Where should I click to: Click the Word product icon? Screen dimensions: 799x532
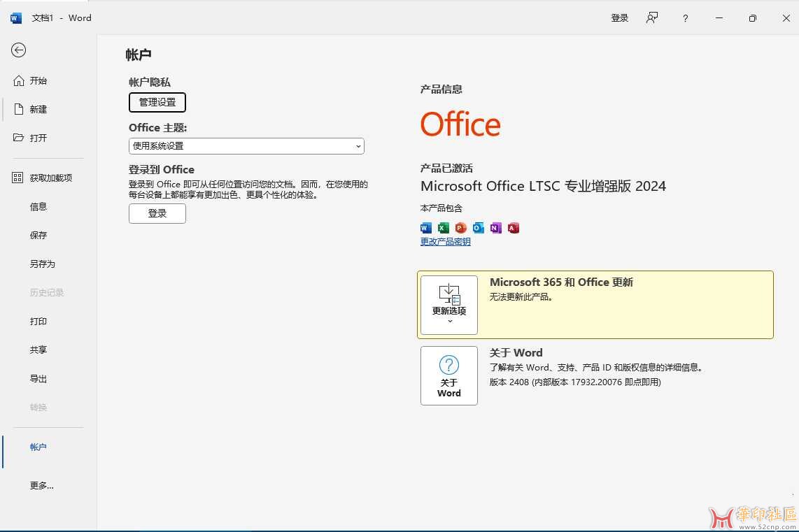click(x=426, y=228)
